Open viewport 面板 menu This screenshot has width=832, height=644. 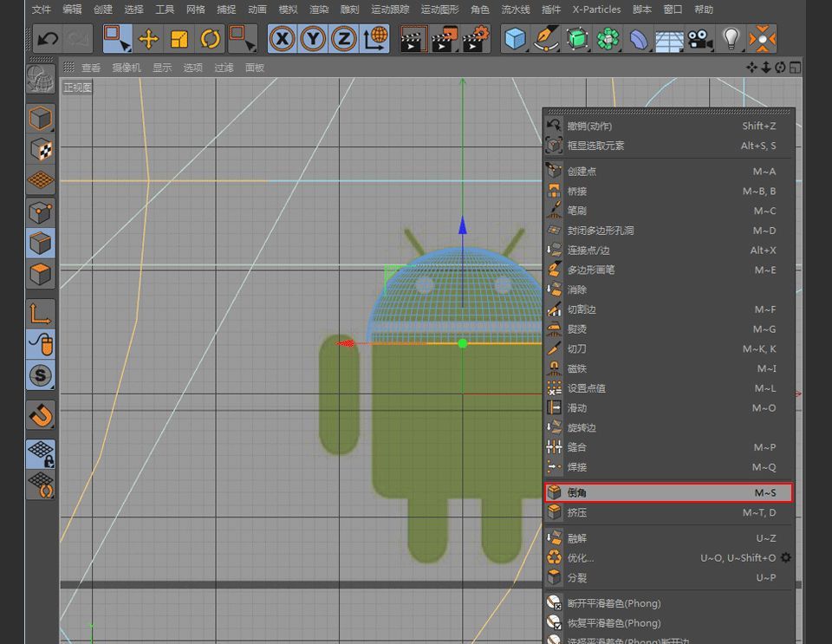[x=254, y=68]
